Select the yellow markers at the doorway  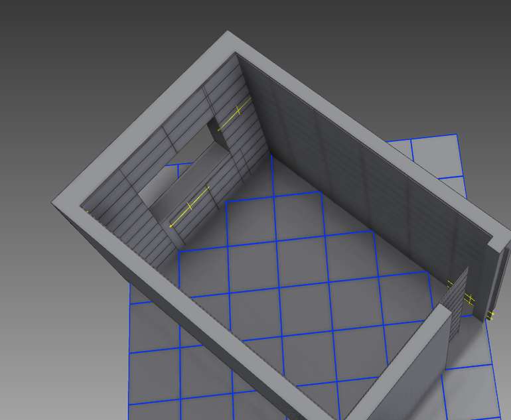pyautogui.click(x=469, y=298)
